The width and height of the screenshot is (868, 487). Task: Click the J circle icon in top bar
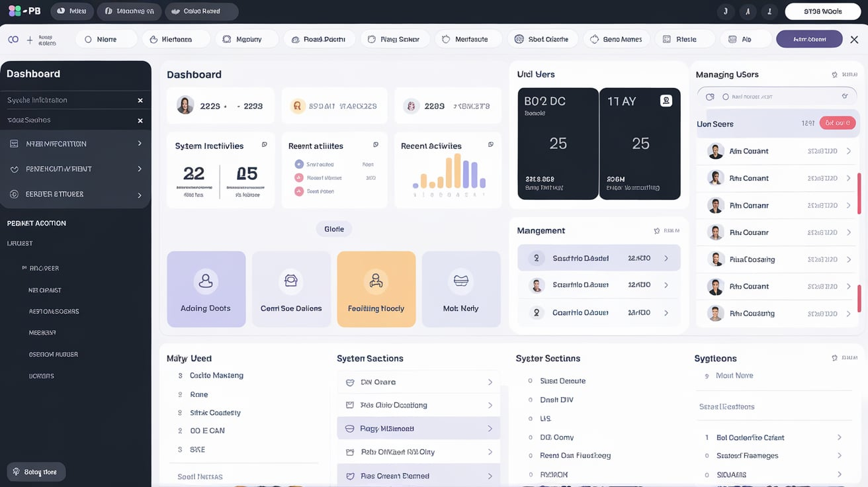click(726, 11)
